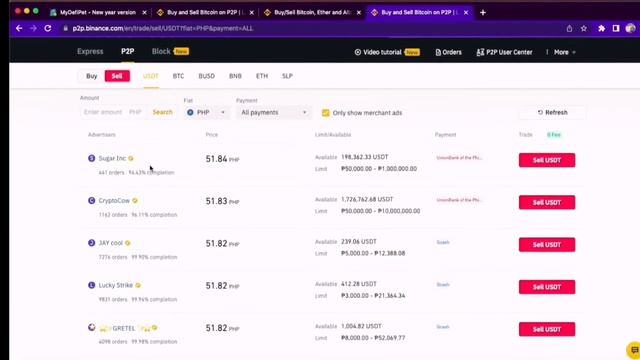
Task: Click the browser address bar URL
Action: coord(162,29)
